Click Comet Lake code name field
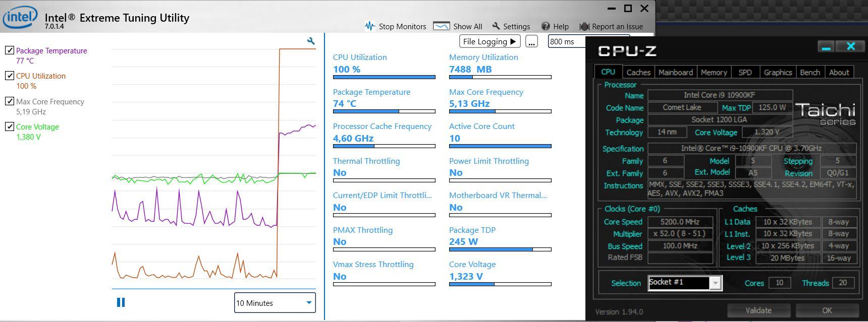This screenshot has width=868, height=322. click(x=682, y=107)
